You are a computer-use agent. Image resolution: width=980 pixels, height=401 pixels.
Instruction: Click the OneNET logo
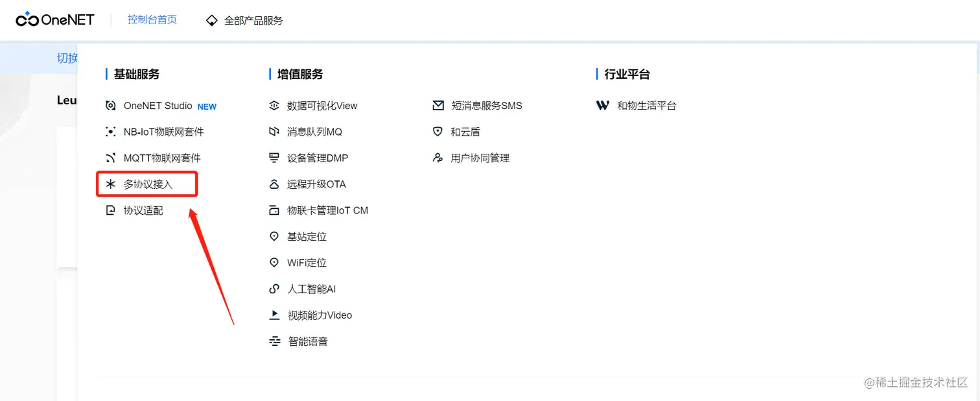[55, 19]
